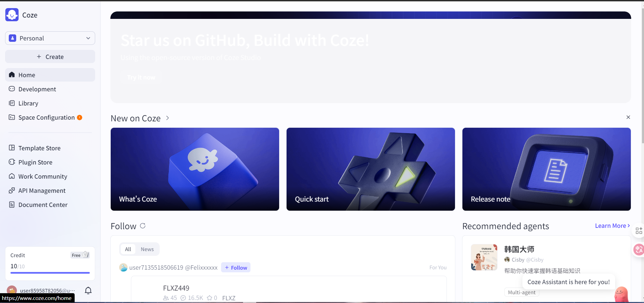This screenshot has width=644, height=303.
Task: Click the user avatar in sidebar bottom
Action: 12,290
